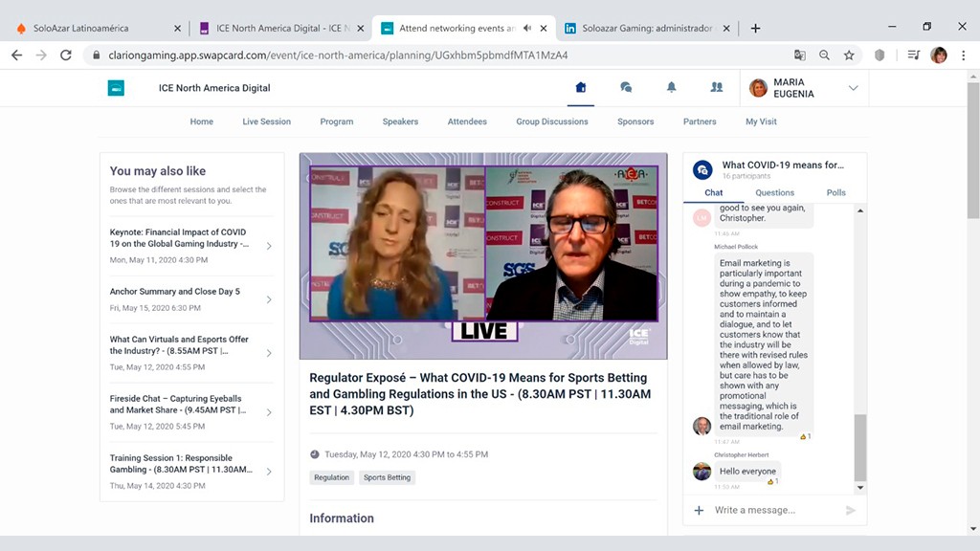The height and width of the screenshot is (551, 980).
Task: Click the live video stream player
Action: (483, 256)
